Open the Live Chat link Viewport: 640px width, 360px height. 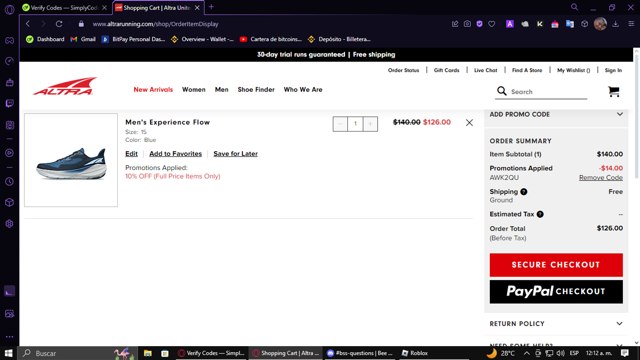pos(486,70)
